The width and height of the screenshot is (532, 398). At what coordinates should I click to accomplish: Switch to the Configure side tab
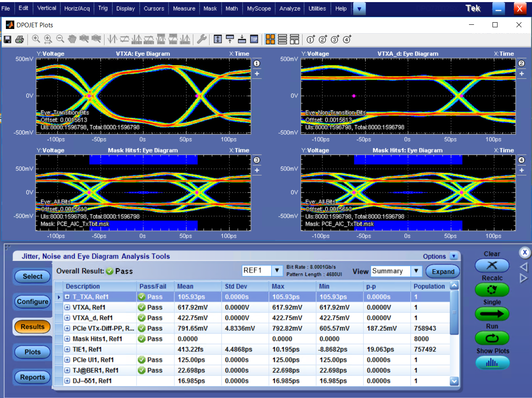coord(32,301)
